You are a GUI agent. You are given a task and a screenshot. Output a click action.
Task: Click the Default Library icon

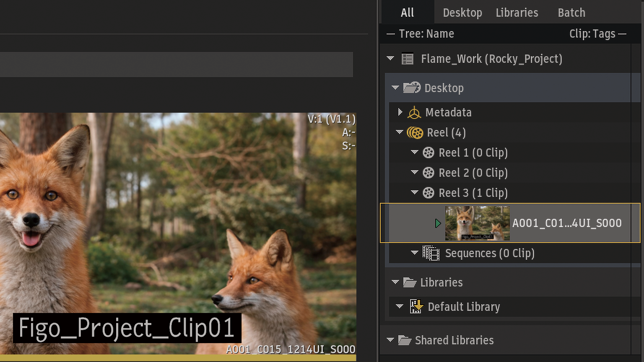point(416,307)
